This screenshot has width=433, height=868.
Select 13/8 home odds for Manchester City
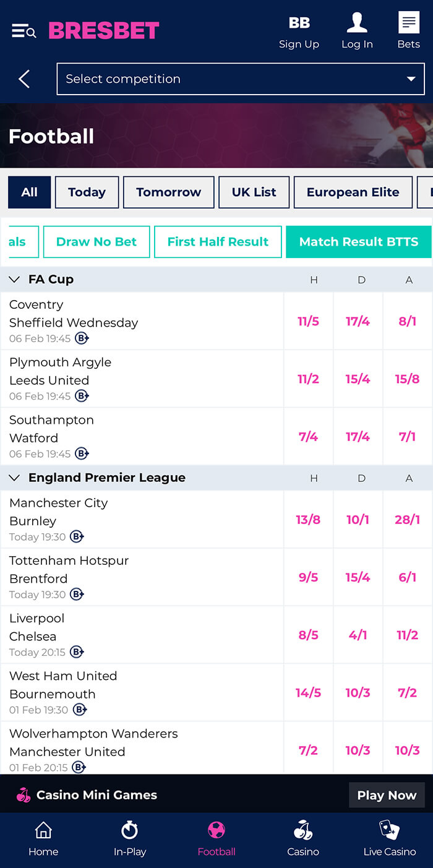pos(308,520)
